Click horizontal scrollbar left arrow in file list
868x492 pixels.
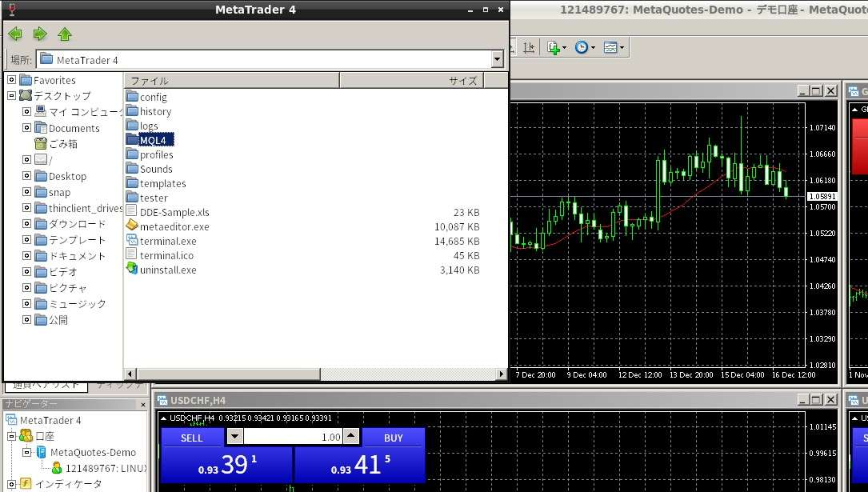pos(130,374)
